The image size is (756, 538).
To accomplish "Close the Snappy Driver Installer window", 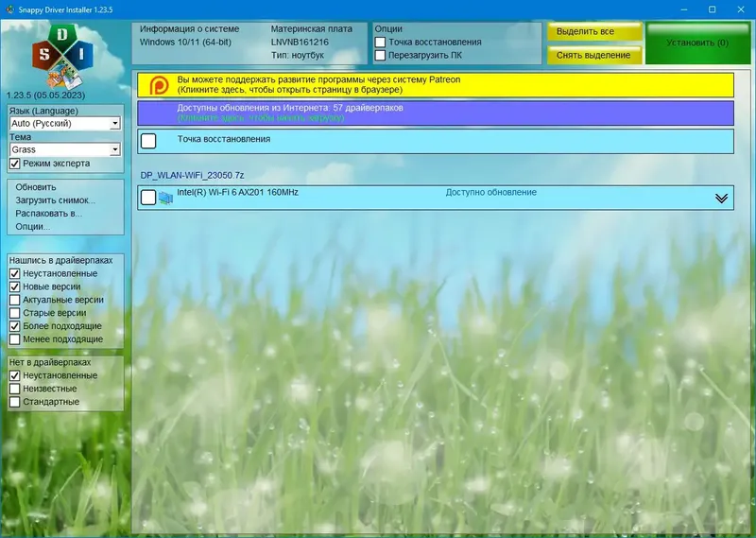I will point(741,9).
